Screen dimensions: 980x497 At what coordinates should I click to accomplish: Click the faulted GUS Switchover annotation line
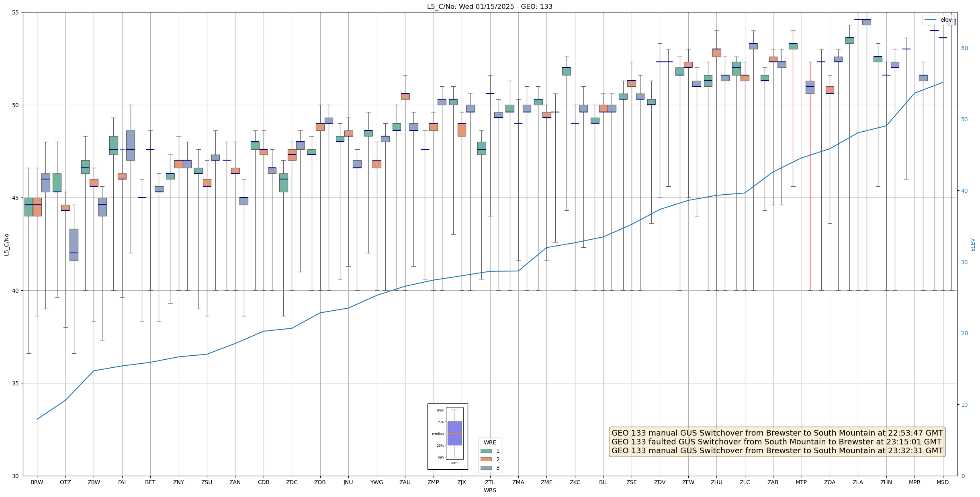pyautogui.click(x=776, y=442)
